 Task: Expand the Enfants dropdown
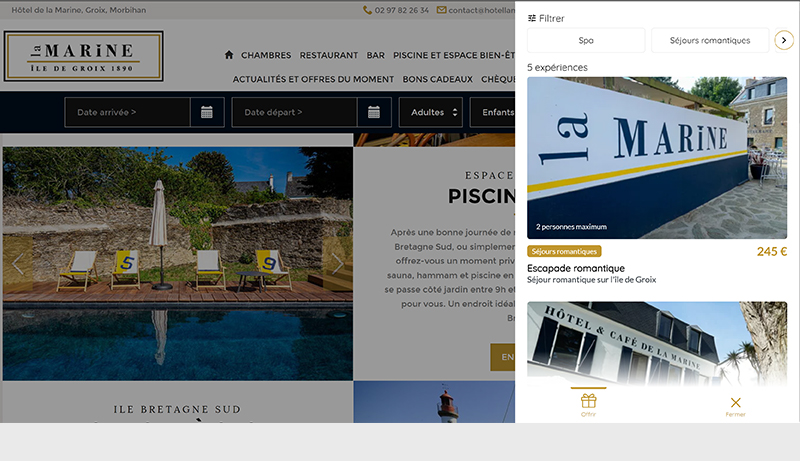pos(492,112)
